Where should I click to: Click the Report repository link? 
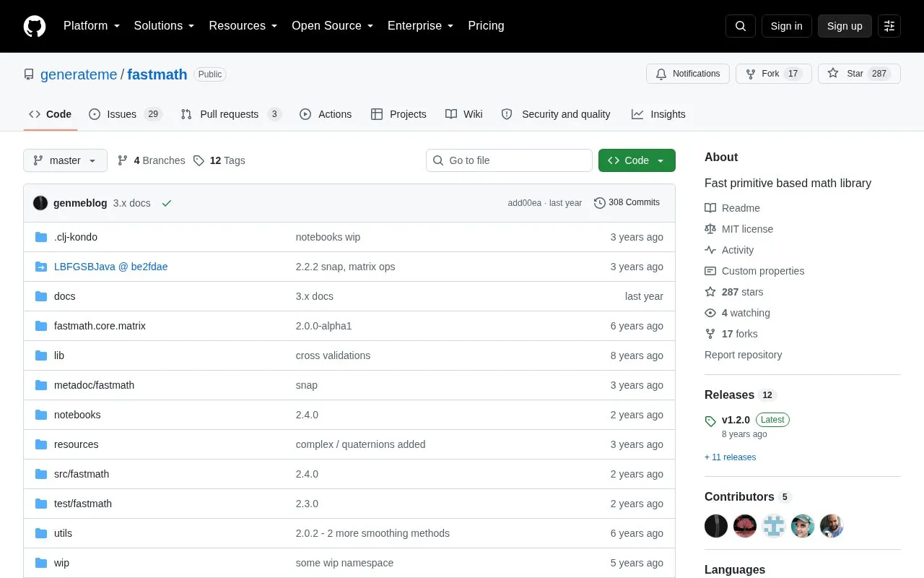743,355
